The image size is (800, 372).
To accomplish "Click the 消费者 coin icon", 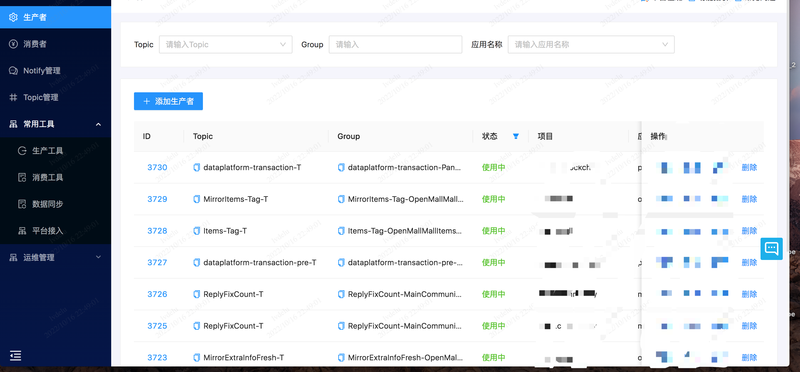I will coord(13,44).
